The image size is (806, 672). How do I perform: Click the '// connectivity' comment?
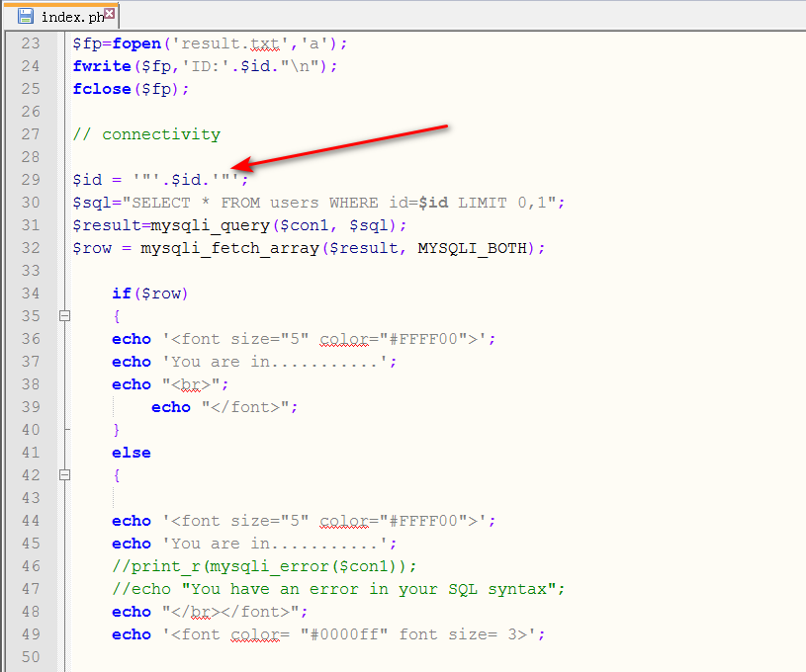tap(146, 134)
